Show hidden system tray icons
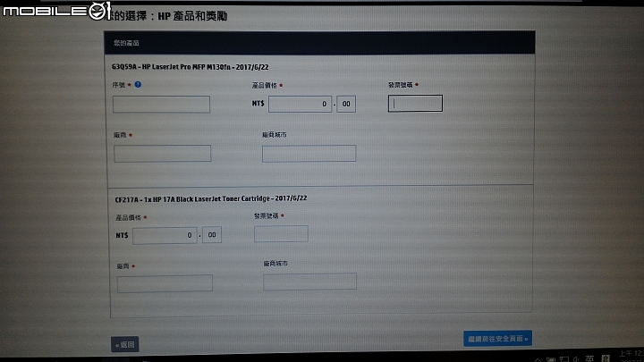 pos(538,359)
